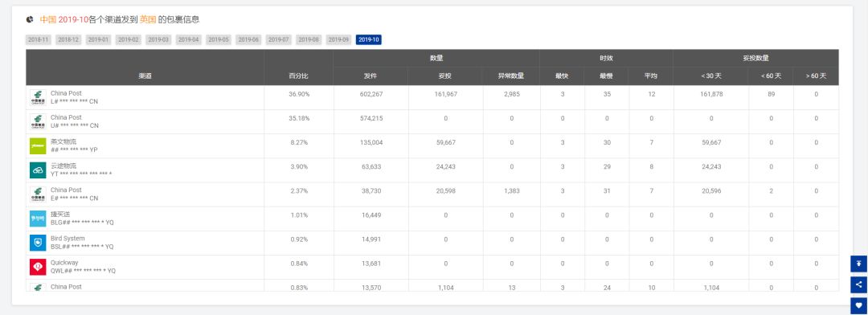Switch to the 2019-03 month tab

[x=158, y=40]
